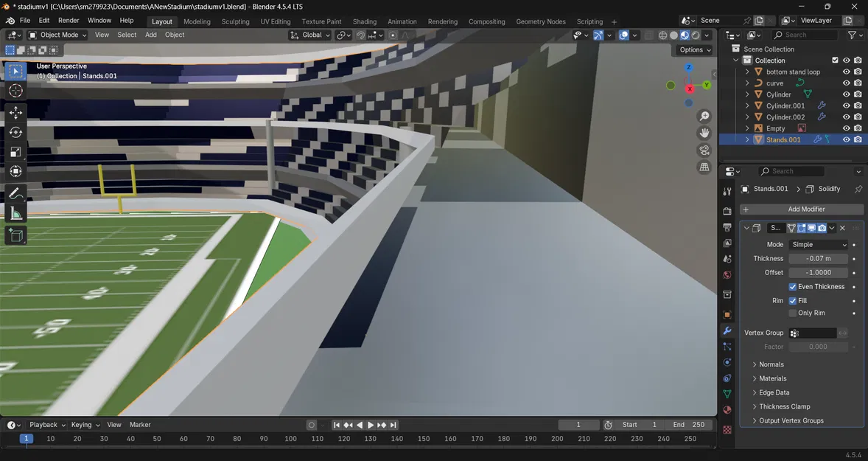Screen dimensions: 868x461
Task: Expand Thickness Clamp panel
Action: coord(784,406)
